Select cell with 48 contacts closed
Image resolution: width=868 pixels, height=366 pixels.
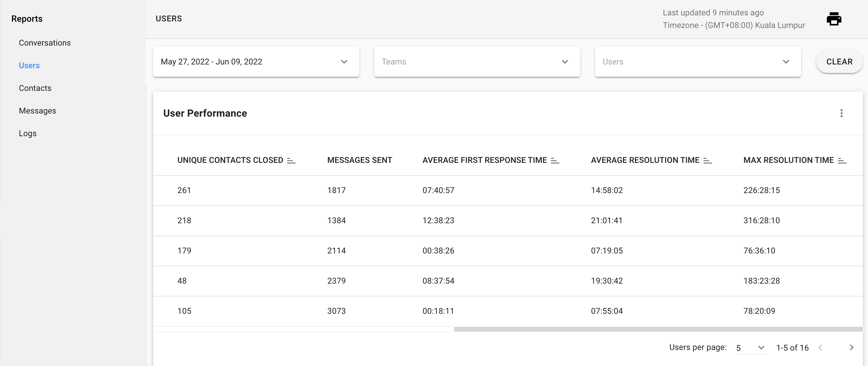click(x=182, y=281)
